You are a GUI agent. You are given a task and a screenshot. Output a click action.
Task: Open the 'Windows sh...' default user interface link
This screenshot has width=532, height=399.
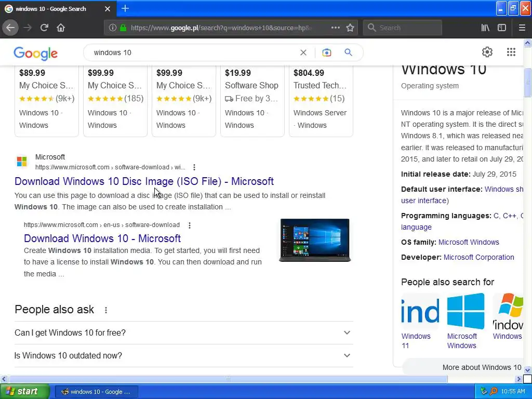point(504,189)
